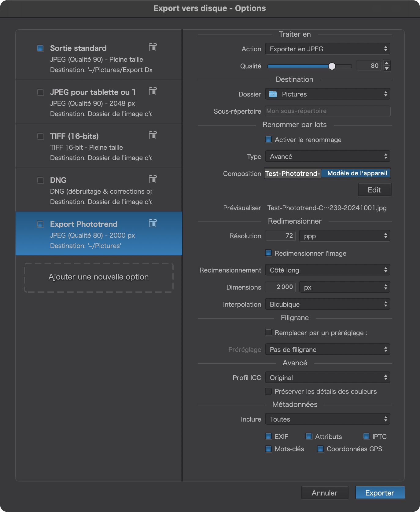
Task: Expand the Profil ICC dropdown
Action: coord(327,378)
